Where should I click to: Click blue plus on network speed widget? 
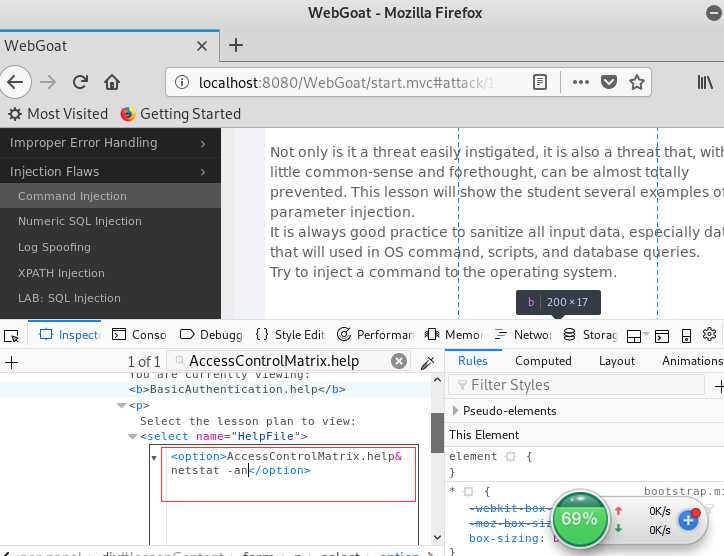[688, 520]
